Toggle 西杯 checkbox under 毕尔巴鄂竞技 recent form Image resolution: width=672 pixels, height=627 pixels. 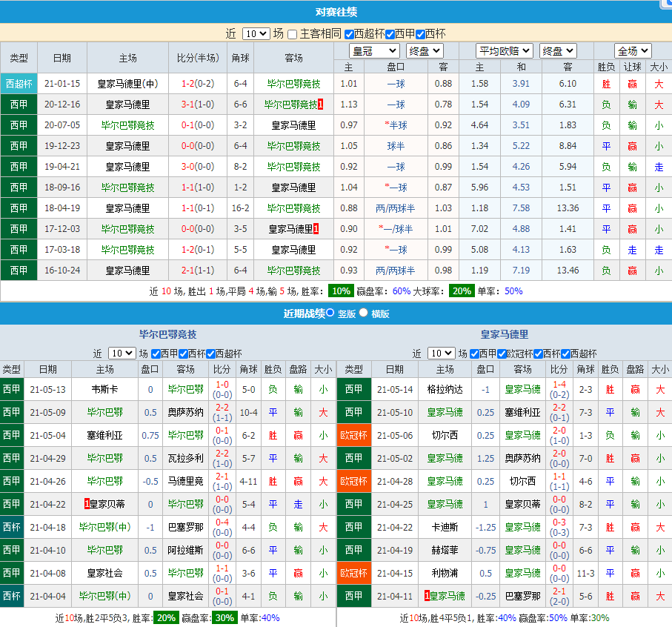184,354
